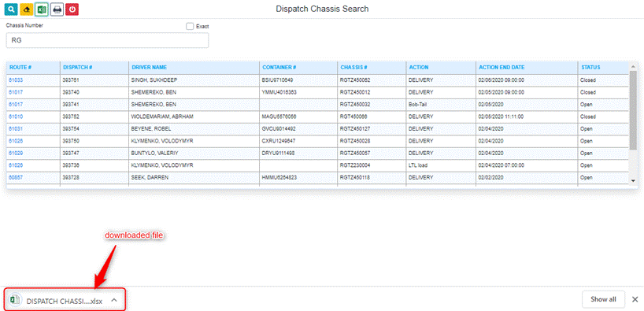644x311 pixels.
Task: Open route link 61033
Action: pyautogui.click(x=16, y=80)
